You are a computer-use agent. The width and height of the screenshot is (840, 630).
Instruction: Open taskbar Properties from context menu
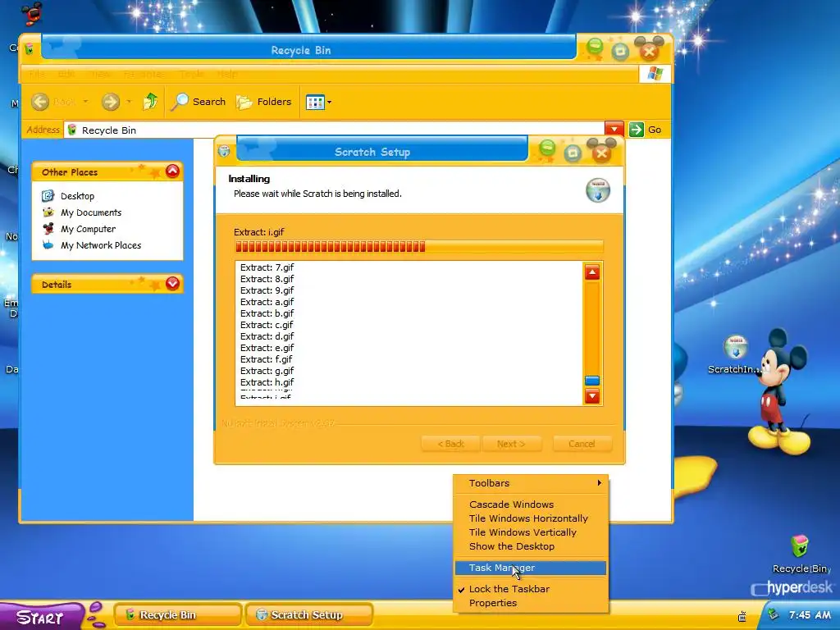531,603
